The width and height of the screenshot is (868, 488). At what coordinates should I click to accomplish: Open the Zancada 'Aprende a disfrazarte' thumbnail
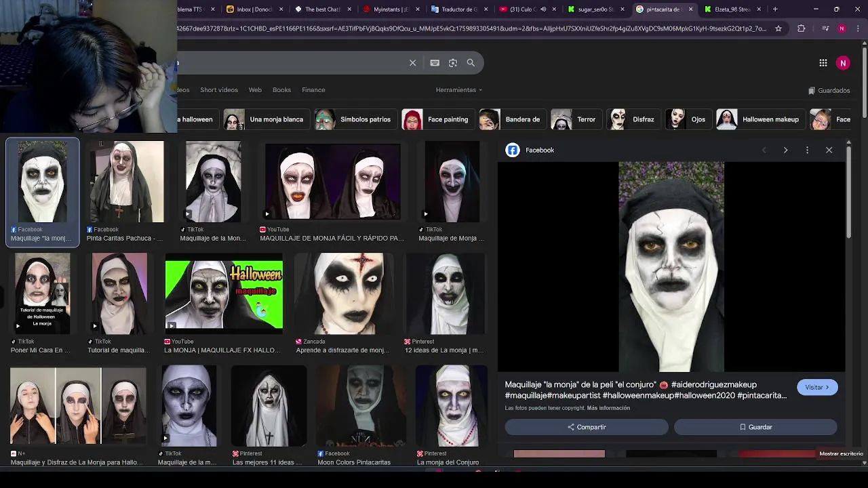point(344,293)
